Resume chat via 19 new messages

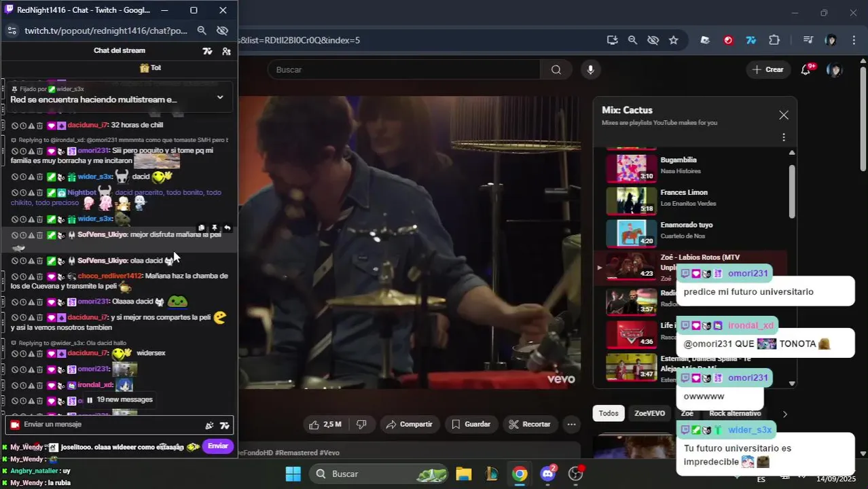pyautogui.click(x=120, y=400)
